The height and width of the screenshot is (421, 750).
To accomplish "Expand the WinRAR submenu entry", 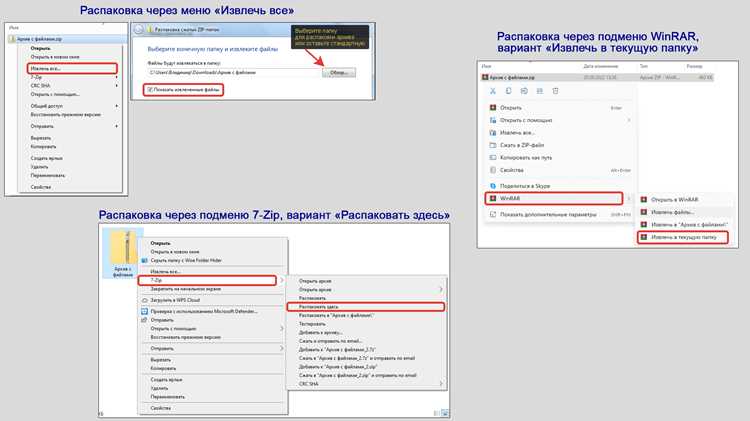I will coord(554,199).
